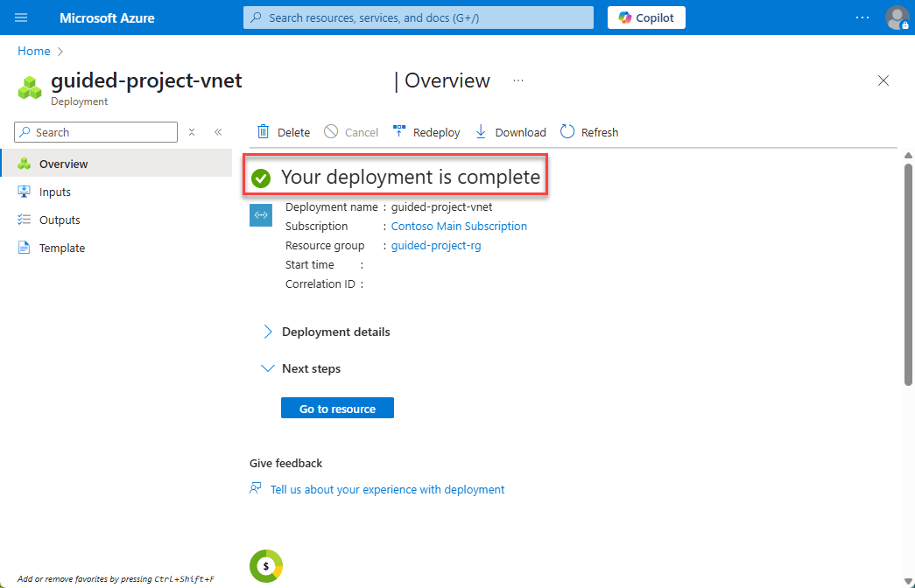Open the top bar ellipsis menu

coord(862,17)
